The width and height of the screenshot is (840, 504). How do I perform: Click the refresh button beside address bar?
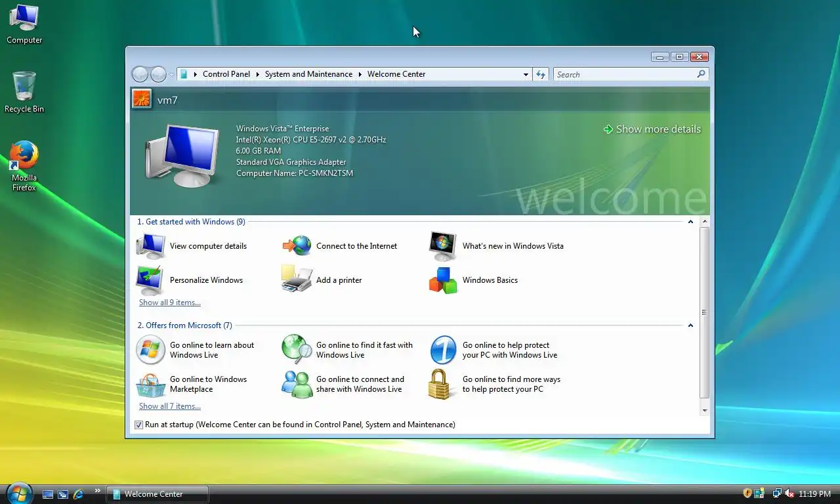tap(541, 74)
